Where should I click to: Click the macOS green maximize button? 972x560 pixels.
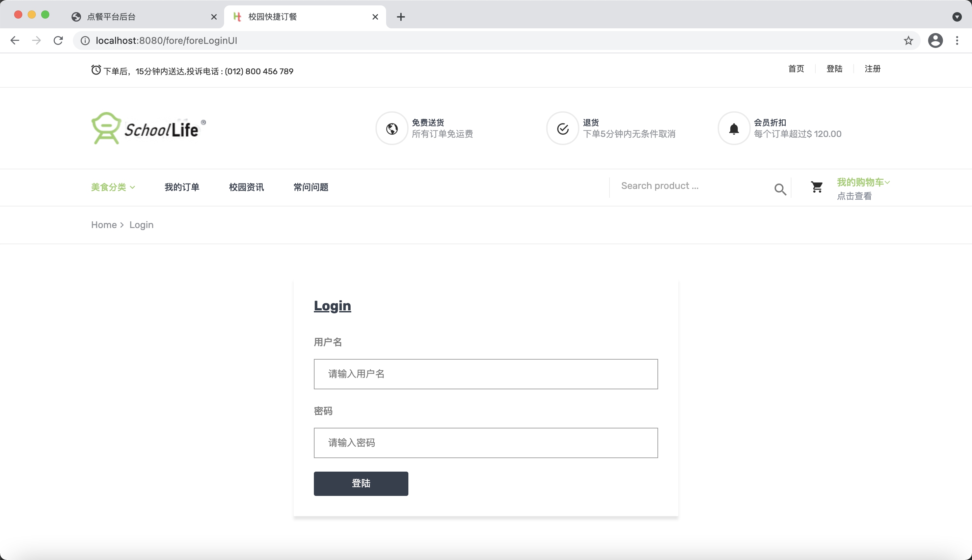45,15
